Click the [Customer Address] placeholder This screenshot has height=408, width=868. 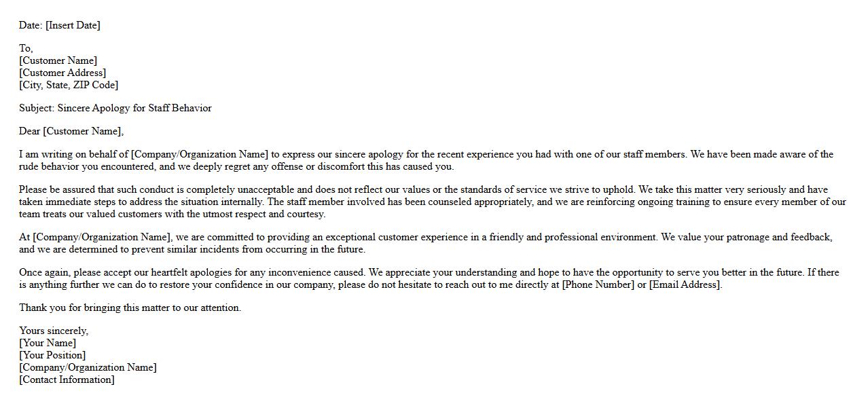62,73
